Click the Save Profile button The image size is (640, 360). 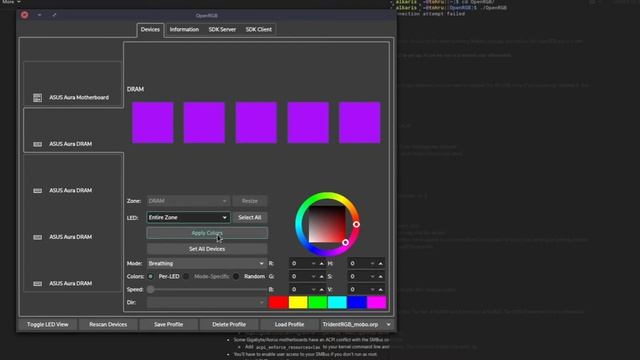pyautogui.click(x=169, y=324)
